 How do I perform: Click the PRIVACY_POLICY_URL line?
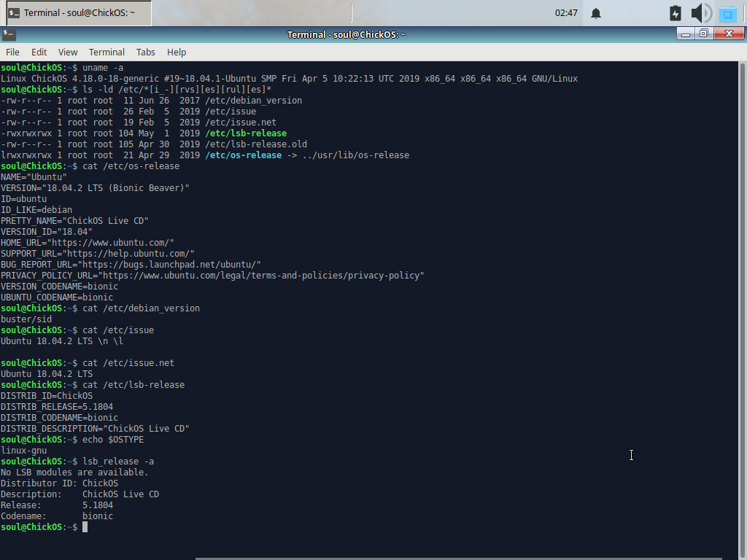coord(212,276)
